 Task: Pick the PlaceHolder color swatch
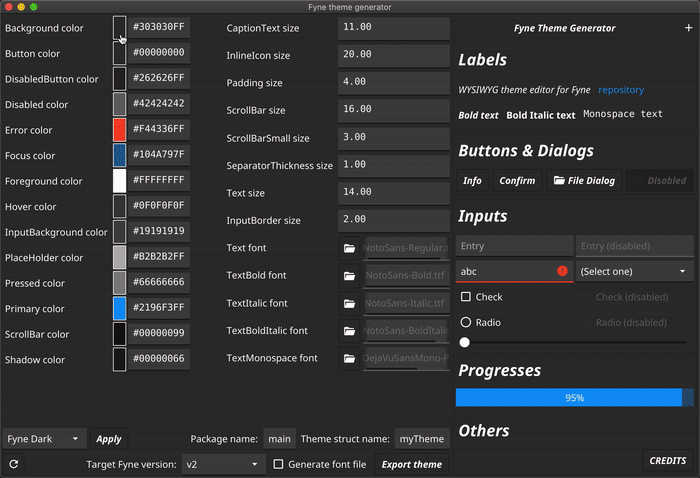[x=119, y=257]
